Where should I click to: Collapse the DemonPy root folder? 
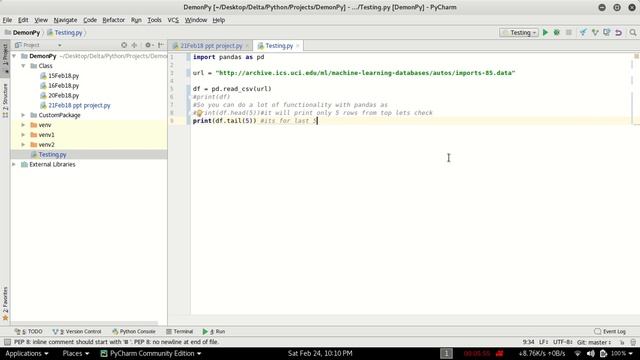pos(14,56)
